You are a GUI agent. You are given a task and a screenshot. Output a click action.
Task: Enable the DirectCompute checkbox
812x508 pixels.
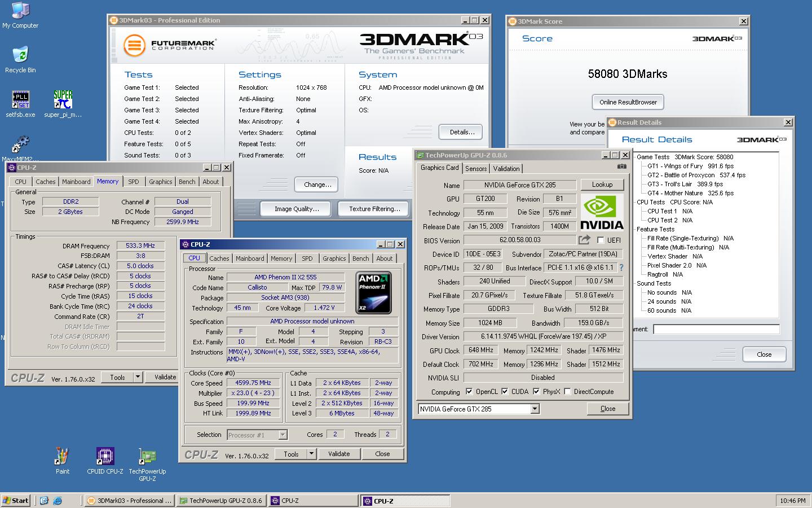567,392
